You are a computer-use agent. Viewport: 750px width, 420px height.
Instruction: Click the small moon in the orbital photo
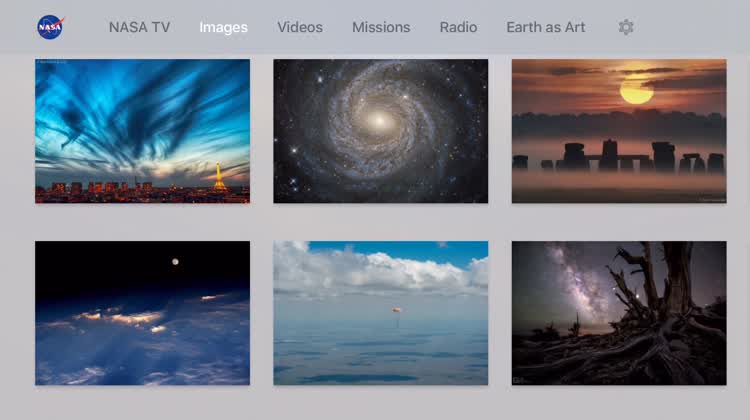176,261
